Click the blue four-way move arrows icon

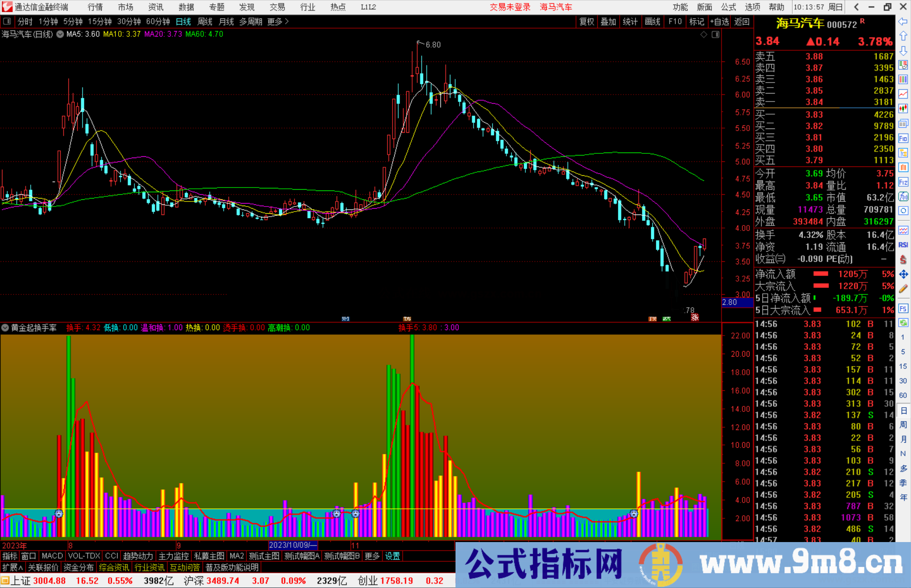[903, 274]
